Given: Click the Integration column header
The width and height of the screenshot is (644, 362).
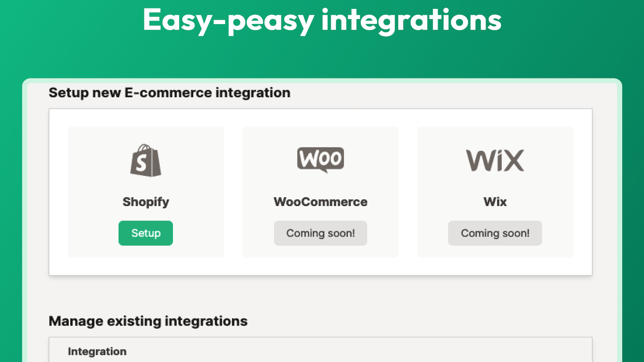Looking at the screenshot, I should point(97,351).
